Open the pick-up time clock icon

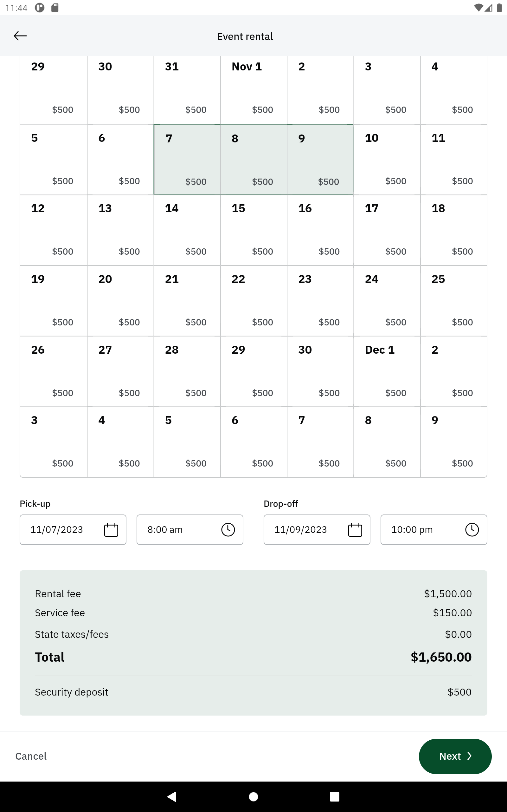(228, 530)
